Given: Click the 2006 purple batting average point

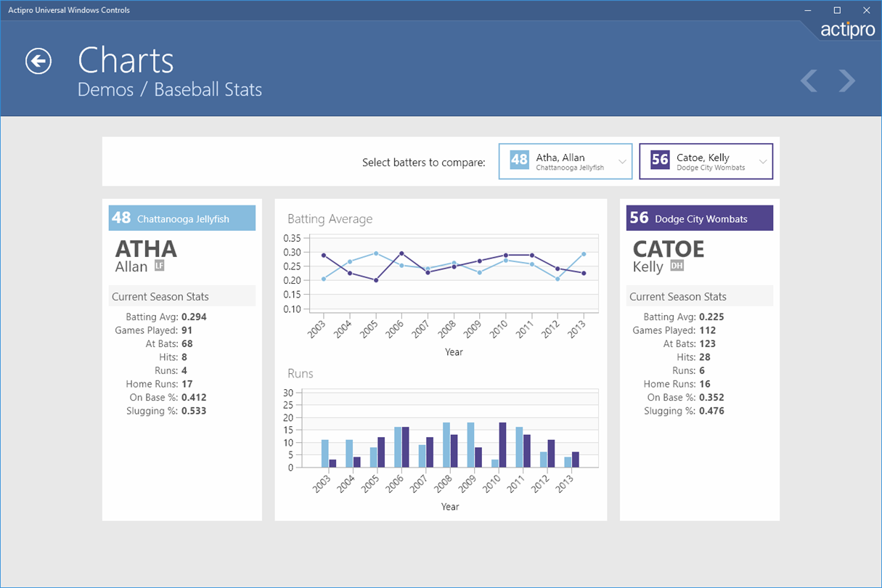Looking at the screenshot, I should tap(402, 253).
